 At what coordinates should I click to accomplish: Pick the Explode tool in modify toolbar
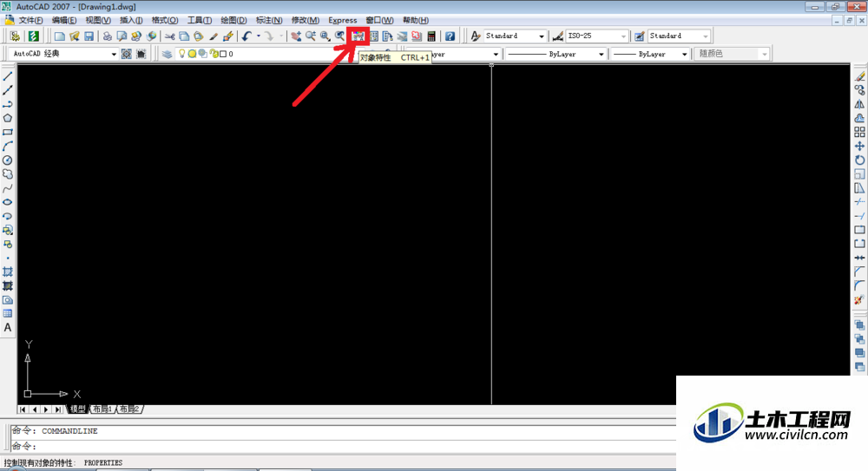[859, 299]
